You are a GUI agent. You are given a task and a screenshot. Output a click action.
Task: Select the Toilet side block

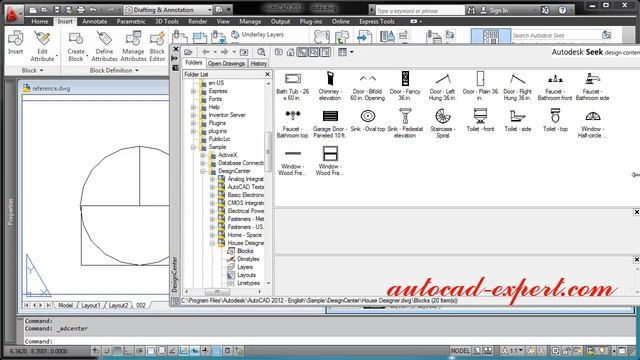(518, 121)
